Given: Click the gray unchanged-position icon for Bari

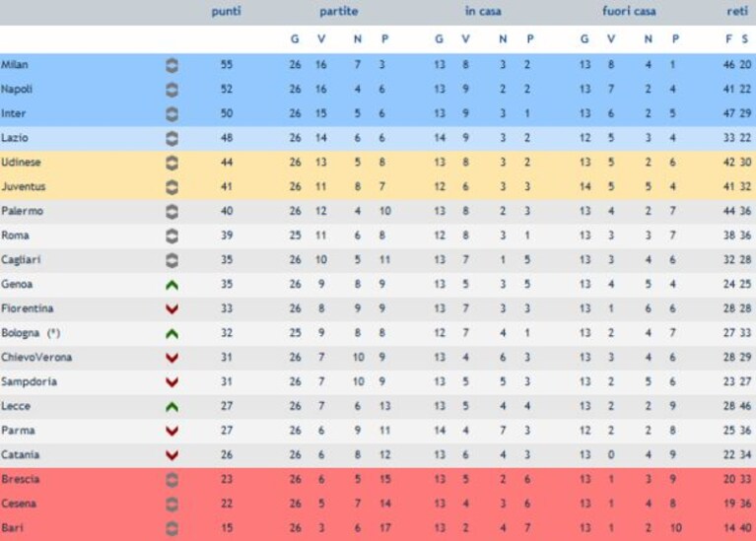Looking at the screenshot, I should (172, 528).
